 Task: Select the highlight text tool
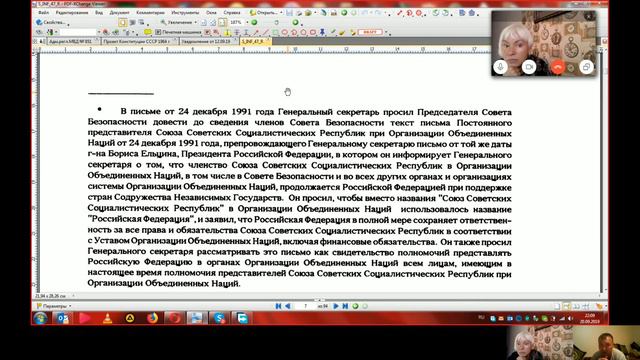click(227, 32)
